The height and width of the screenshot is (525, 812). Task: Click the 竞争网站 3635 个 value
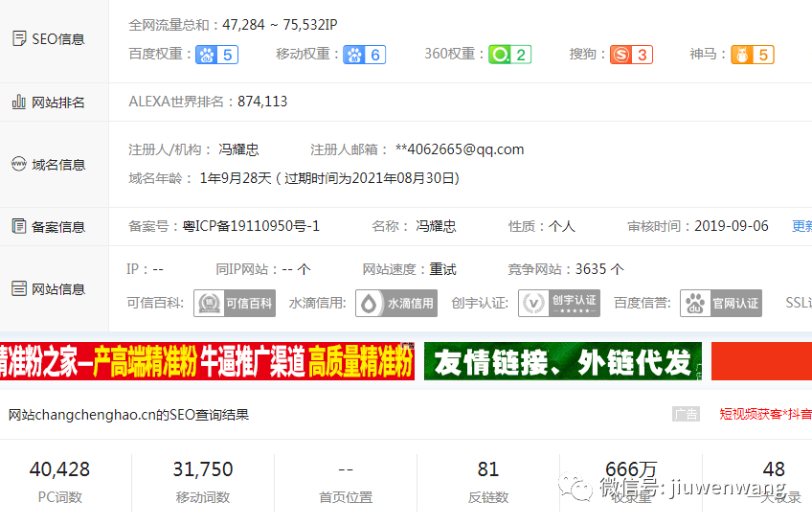pos(599,269)
